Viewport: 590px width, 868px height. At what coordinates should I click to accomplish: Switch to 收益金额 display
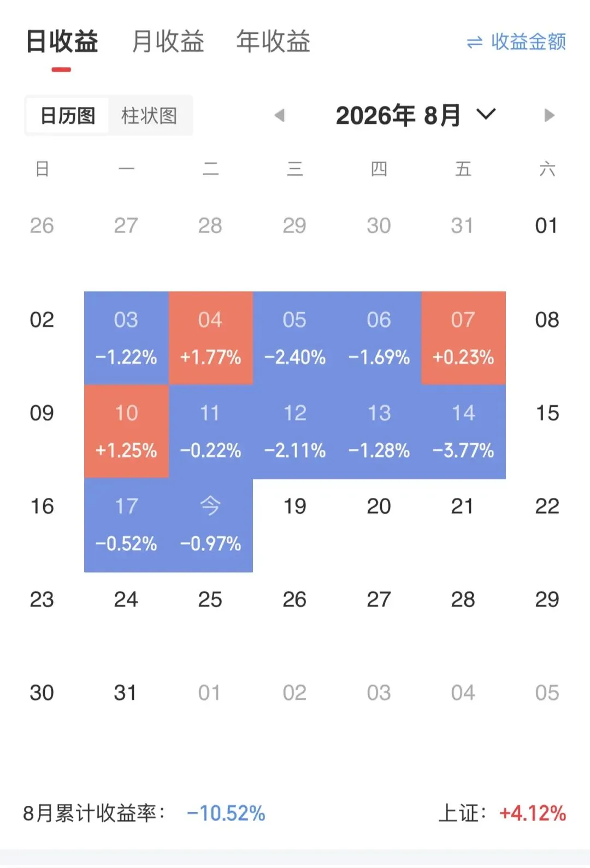(516, 41)
